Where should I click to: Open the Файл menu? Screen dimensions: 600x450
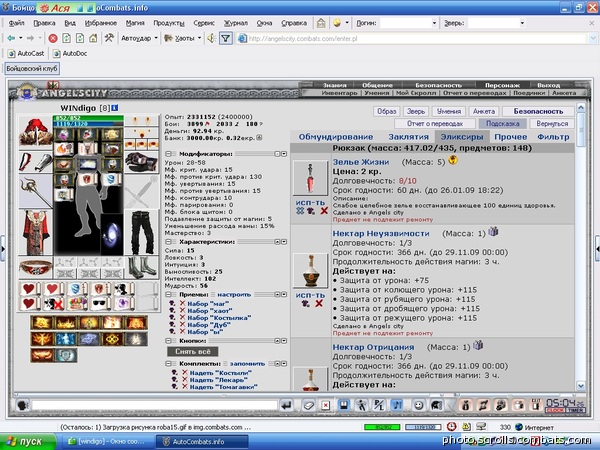(x=16, y=23)
